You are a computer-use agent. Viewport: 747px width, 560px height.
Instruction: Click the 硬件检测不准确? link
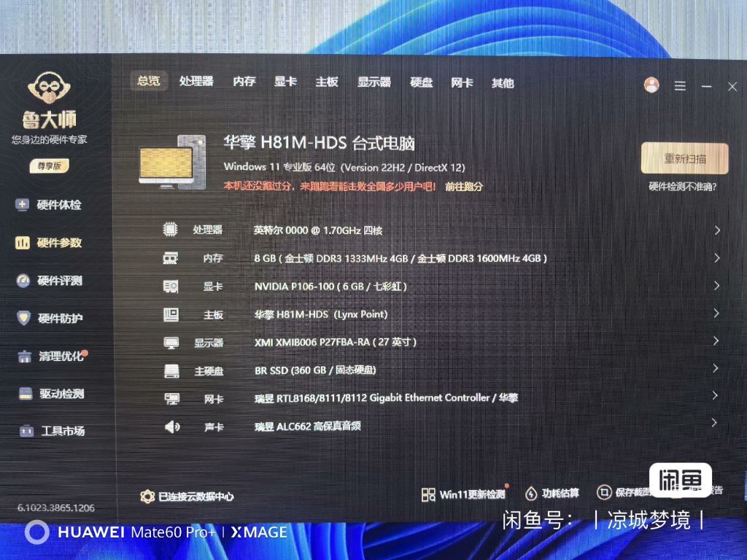683,187
